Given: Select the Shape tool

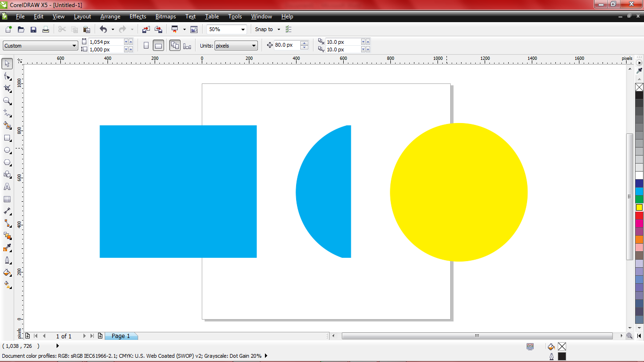Looking at the screenshot, I should coord(7,76).
